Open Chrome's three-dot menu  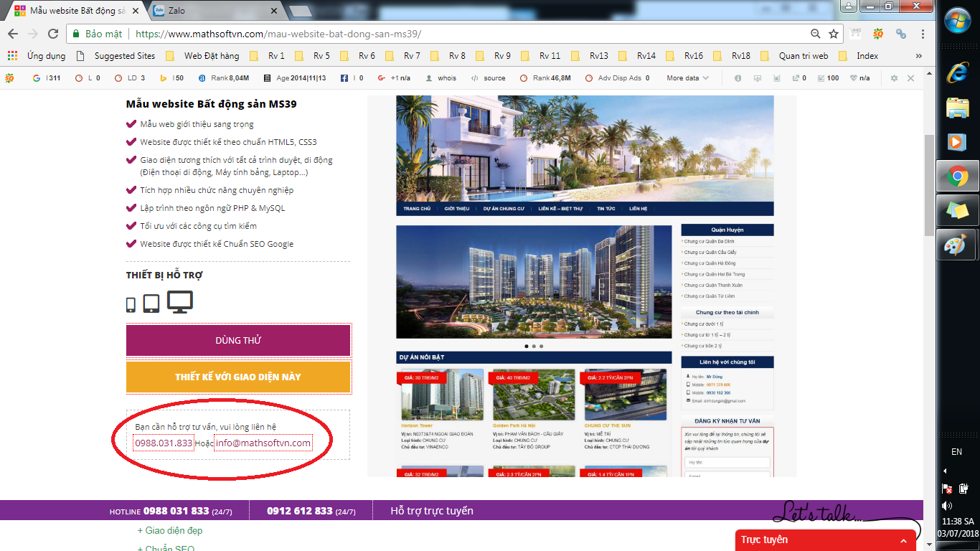(x=923, y=34)
